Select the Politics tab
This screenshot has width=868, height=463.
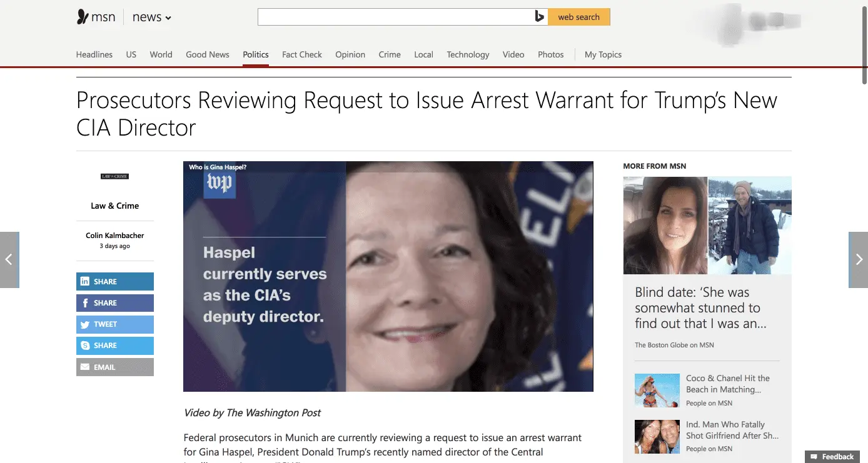point(256,54)
